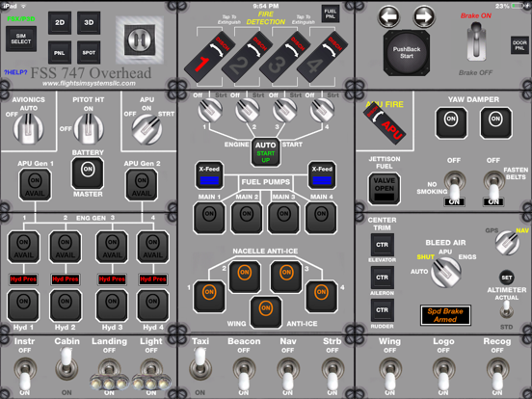The width and height of the screenshot is (532, 399).
Task: Click the pause knob icon
Action: click(140, 40)
